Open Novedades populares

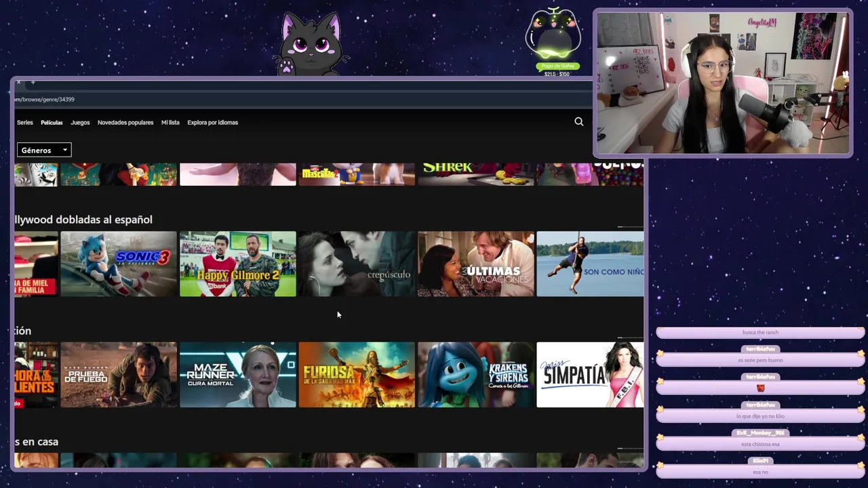click(125, 123)
